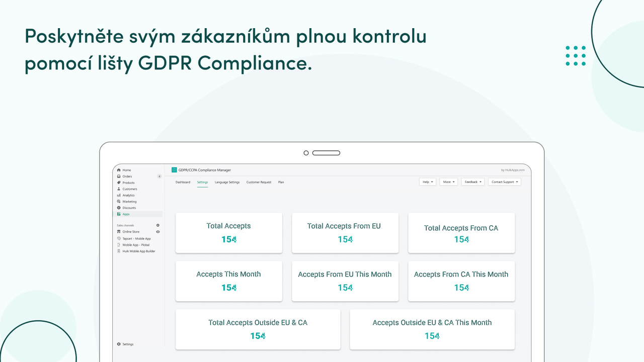This screenshot has width=644, height=362.
Task: Click the GDPR/CCPA Compliance Manager title
Action: 205,170
